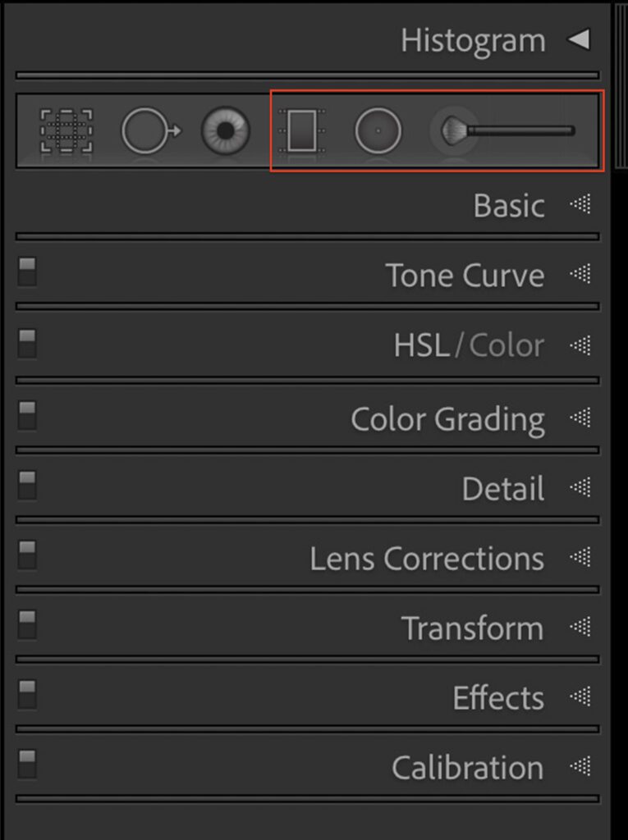Disable the HSL / Color panel switch
The image size is (628, 840).
(x=27, y=343)
